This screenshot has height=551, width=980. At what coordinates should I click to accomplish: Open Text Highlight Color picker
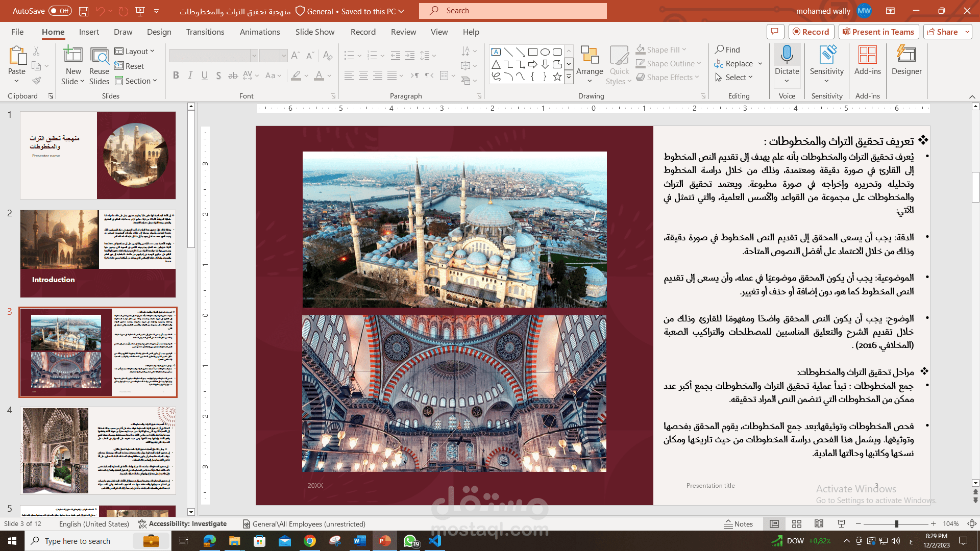296,76
